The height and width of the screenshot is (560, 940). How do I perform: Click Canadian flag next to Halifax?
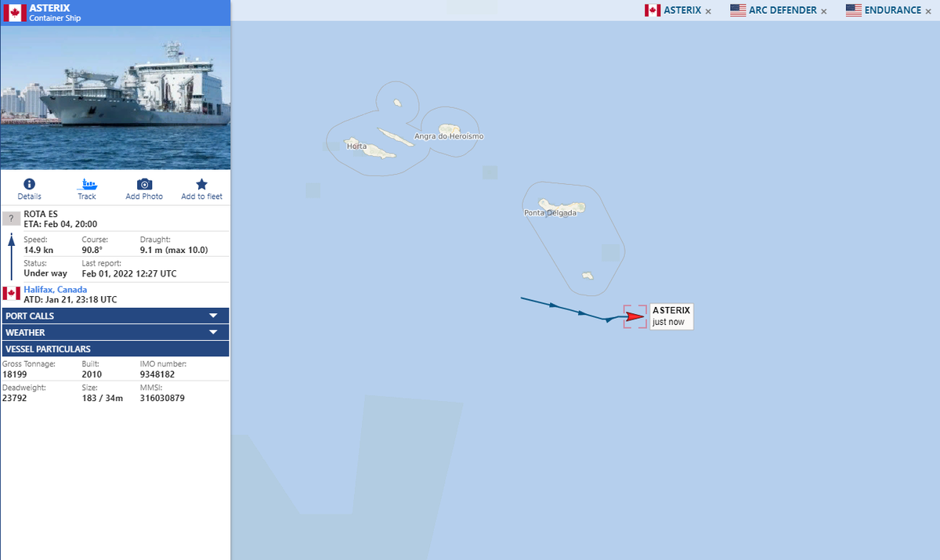(11, 293)
